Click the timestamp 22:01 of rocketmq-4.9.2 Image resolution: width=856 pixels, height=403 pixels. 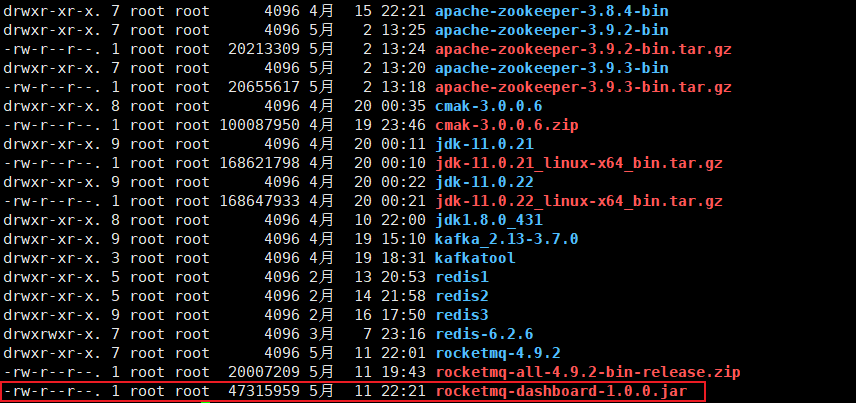click(403, 353)
